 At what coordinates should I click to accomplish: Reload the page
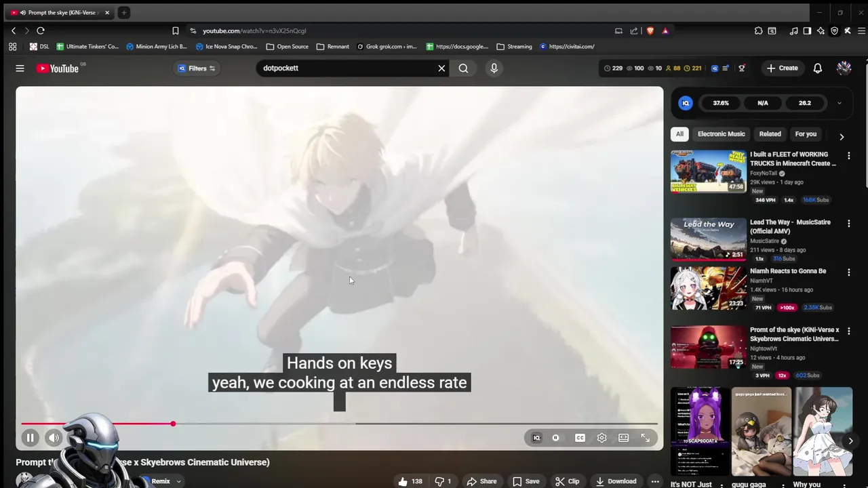(x=41, y=30)
